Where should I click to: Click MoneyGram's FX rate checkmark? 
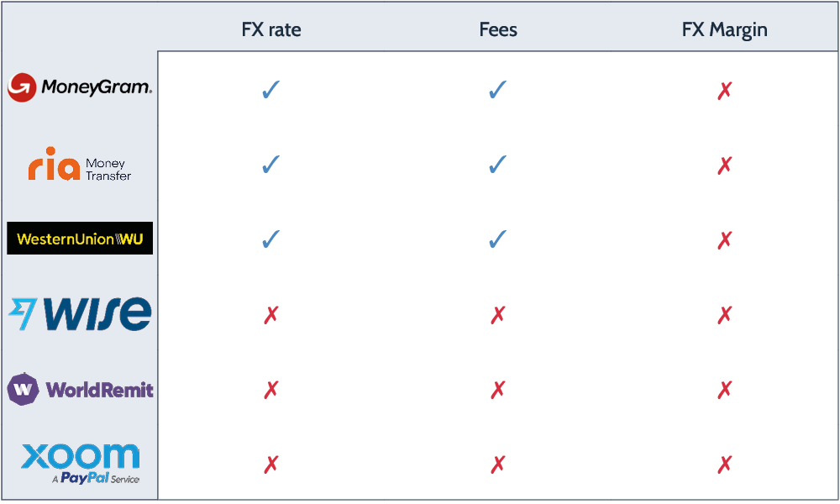[270, 90]
